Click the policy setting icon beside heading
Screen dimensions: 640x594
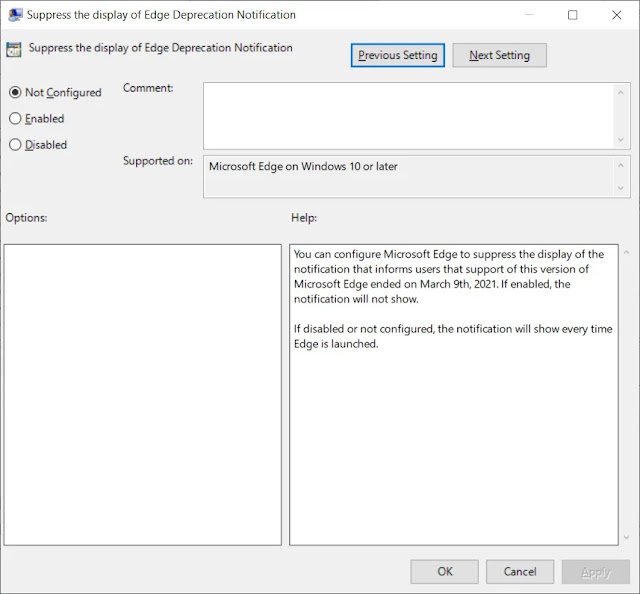click(13, 50)
